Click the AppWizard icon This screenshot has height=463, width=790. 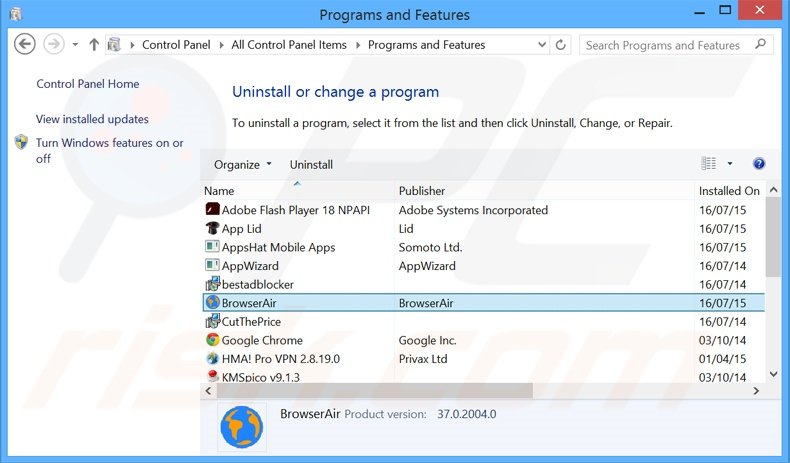pos(212,265)
